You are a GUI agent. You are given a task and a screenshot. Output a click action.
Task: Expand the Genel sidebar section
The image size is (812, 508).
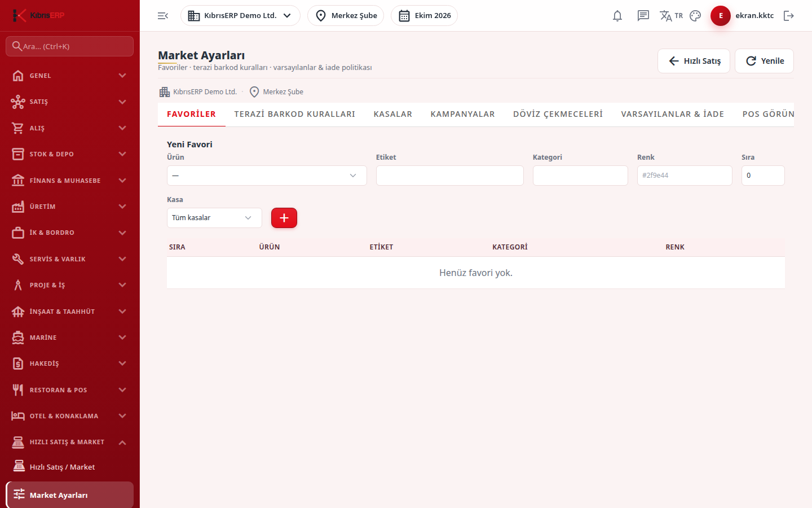coord(70,76)
